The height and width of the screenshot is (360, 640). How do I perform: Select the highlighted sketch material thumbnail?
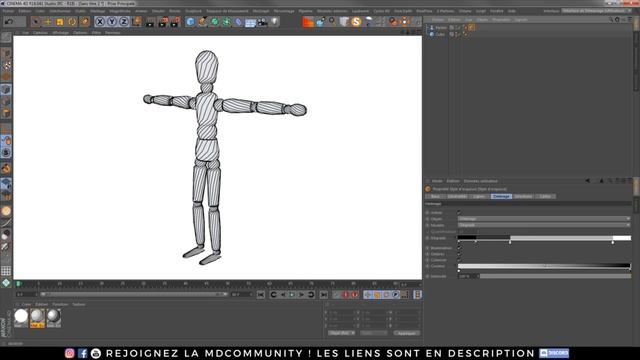[x=37, y=318]
